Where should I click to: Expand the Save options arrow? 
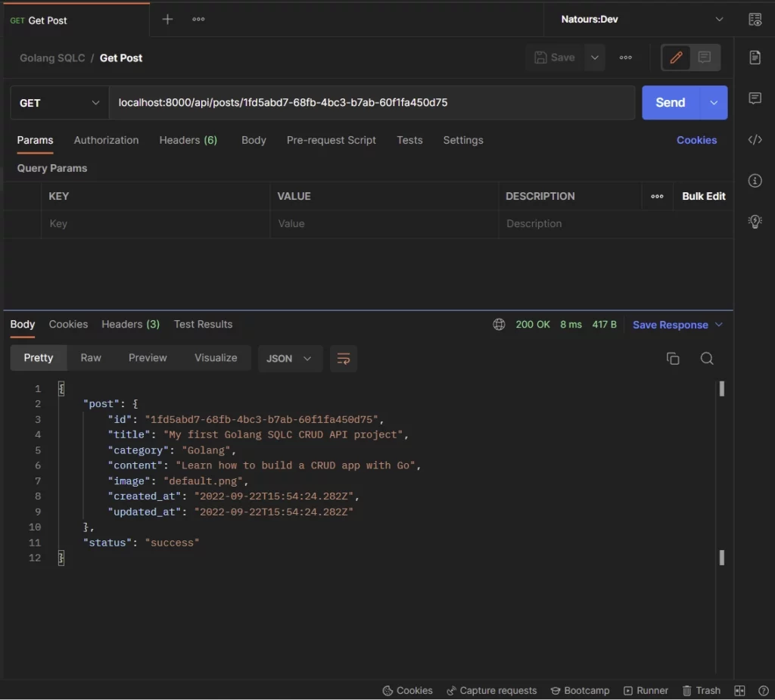pyautogui.click(x=595, y=58)
